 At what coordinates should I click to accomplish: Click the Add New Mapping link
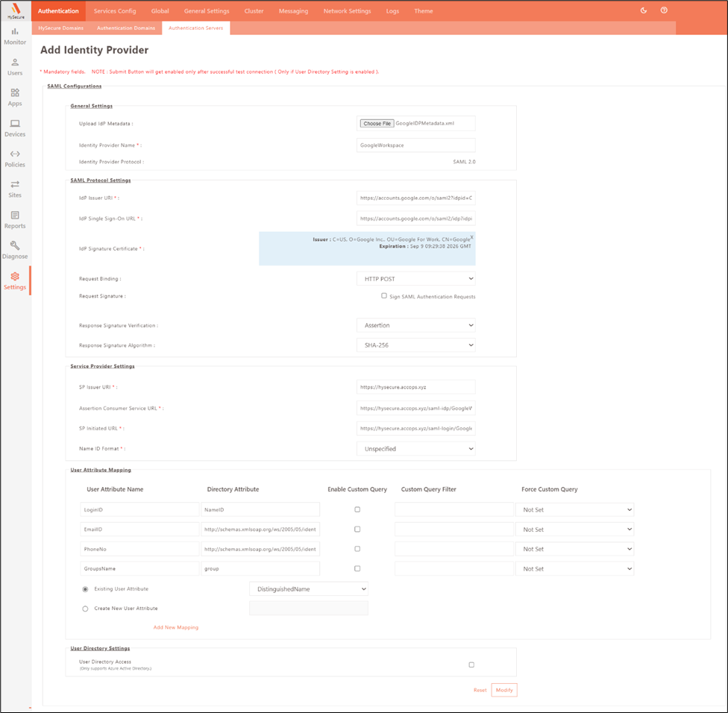[176, 627]
